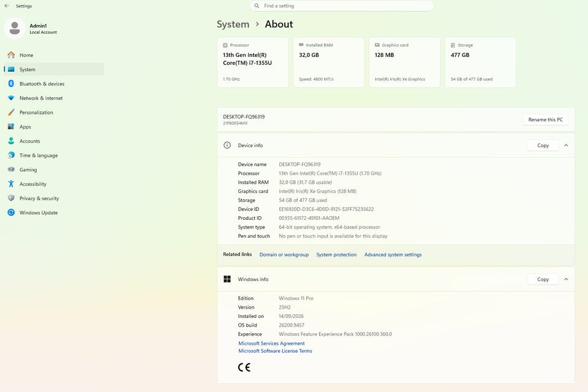
Task: Click the back arrow in Settings
Action: click(x=7, y=6)
